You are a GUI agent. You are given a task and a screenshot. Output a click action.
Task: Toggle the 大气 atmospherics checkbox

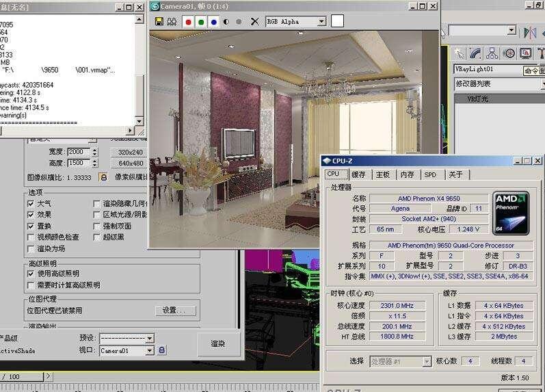coord(31,203)
